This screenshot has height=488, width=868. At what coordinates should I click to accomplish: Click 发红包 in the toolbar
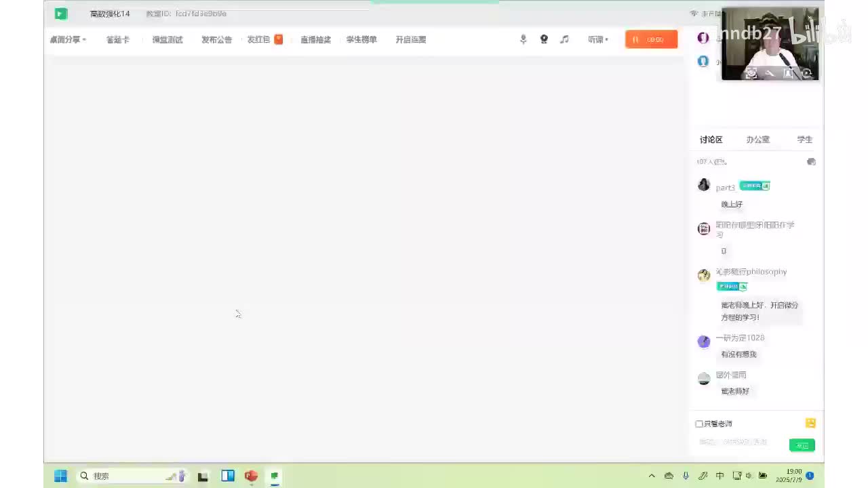click(258, 39)
